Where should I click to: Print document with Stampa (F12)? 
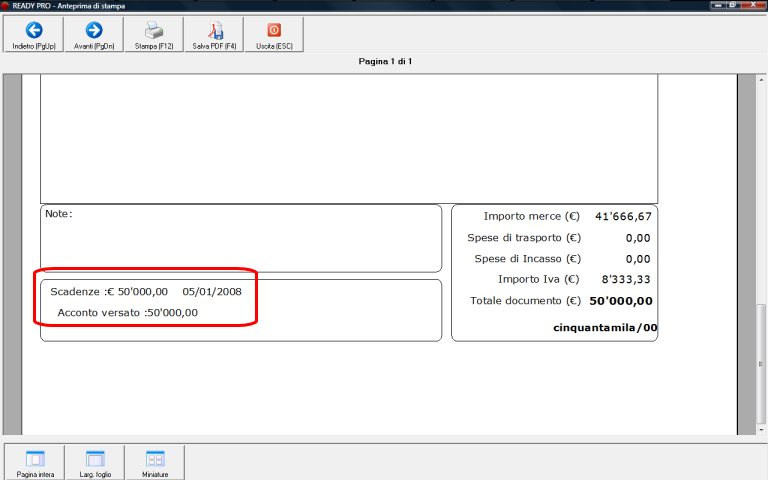(154, 34)
